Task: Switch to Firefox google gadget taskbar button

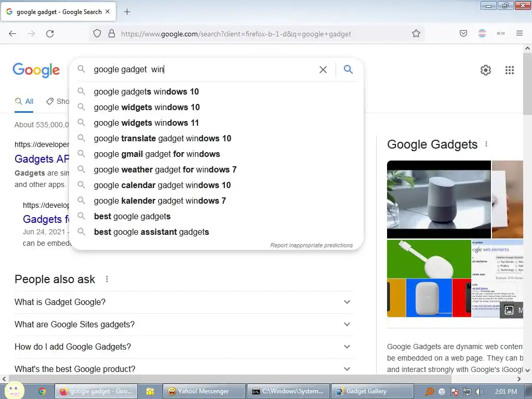Action: pyautogui.click(x=96, y=391)
